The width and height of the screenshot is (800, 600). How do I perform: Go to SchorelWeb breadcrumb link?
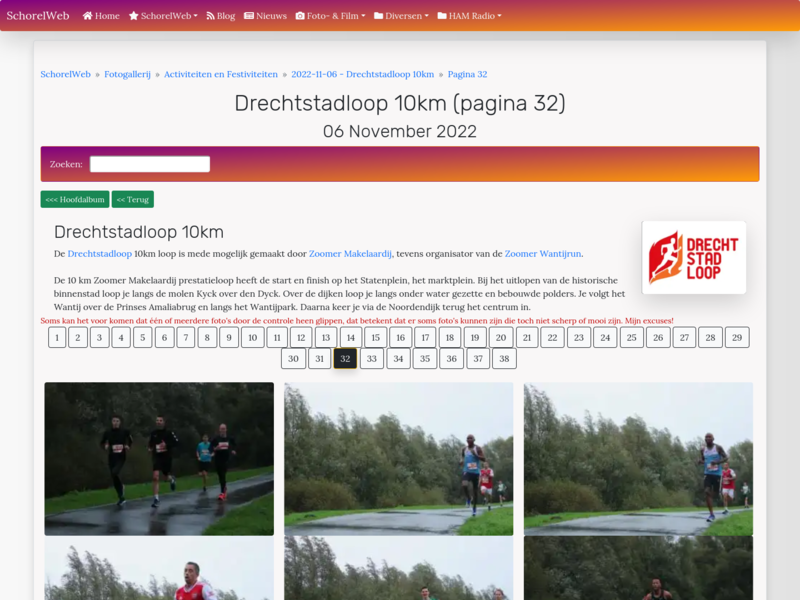[x=65, y=74]
